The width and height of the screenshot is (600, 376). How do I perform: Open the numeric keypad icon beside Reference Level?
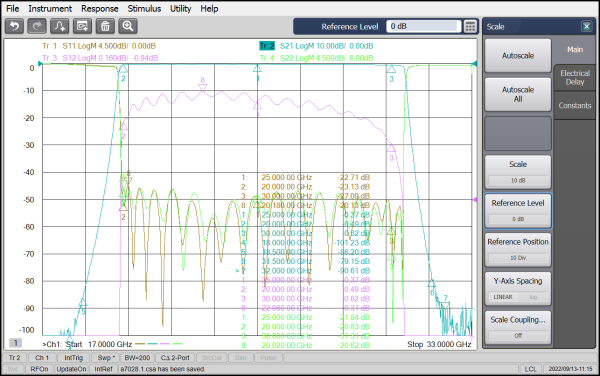click(x=470, y=26)
